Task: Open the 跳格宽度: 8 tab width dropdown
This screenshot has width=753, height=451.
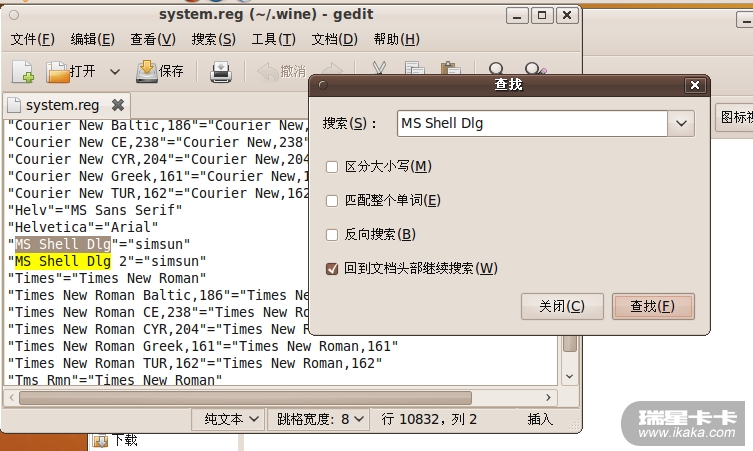Action: (x=319, y=419)
